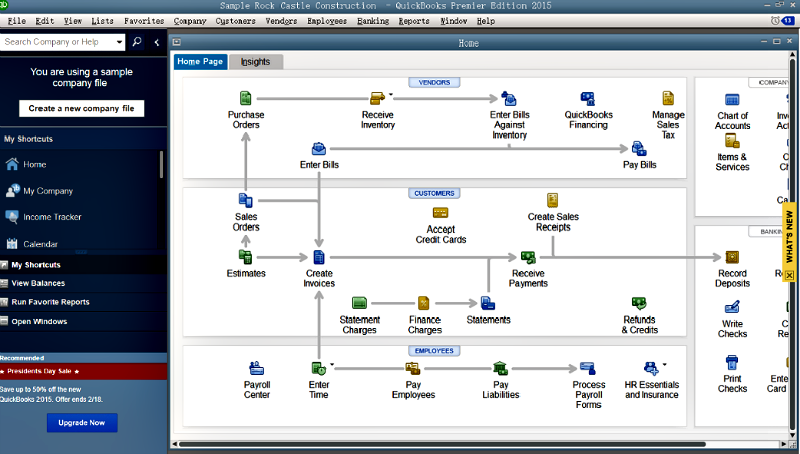This screenshot has height=454, width=800.
Task: Click the Upgrade Now button
Action: coord(82,422)
